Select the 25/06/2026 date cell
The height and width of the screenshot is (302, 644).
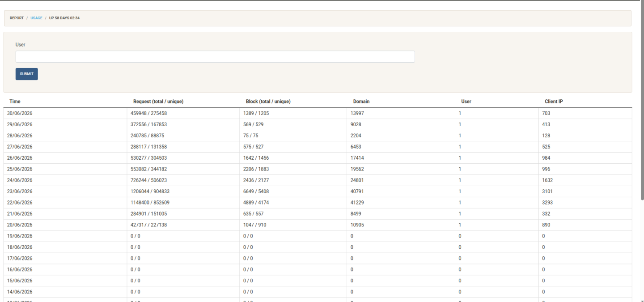click(x=20, y=169)
